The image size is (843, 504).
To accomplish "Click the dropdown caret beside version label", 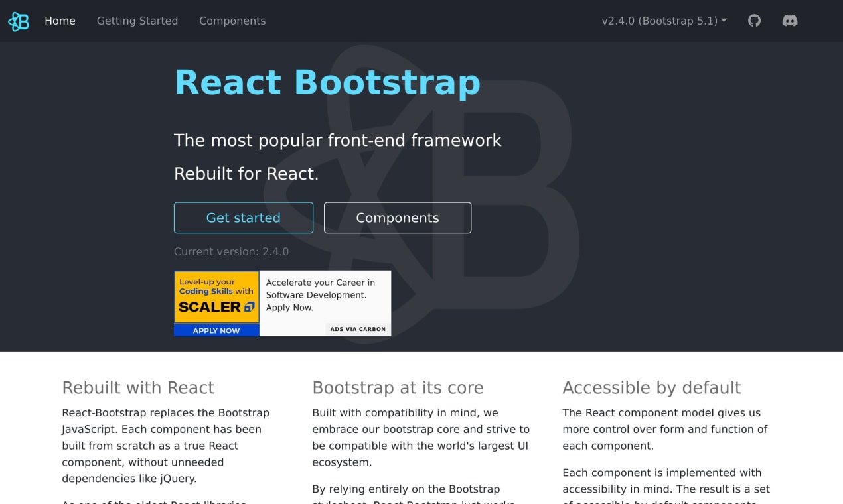I will point(724,21).
